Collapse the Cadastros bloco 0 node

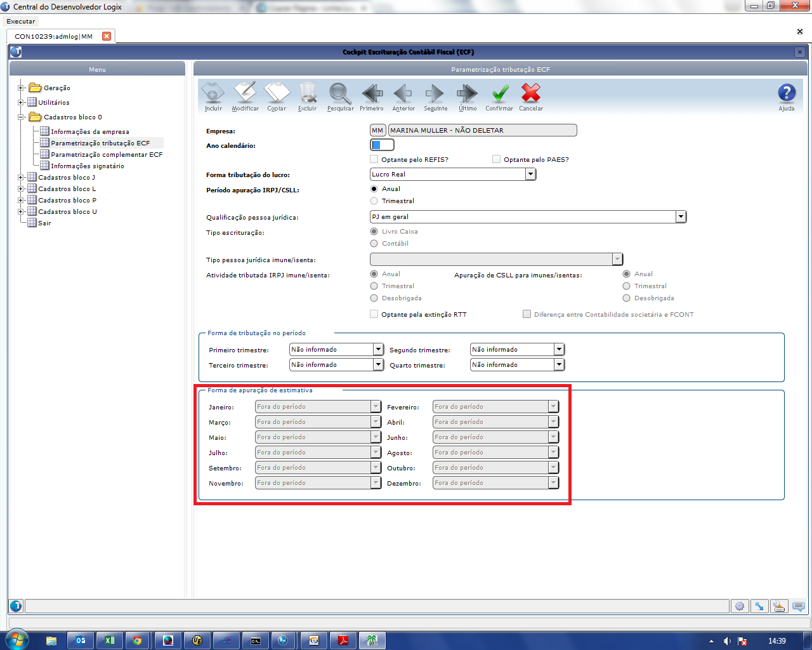[x=21, y=117]
